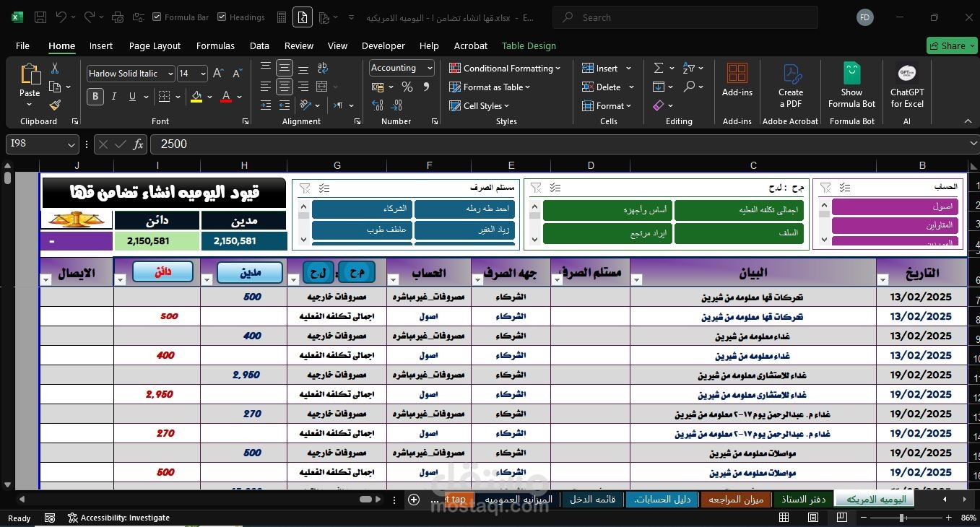The height and width of the screenshot is (527, 980).
Task: Click the Paste clipboard icon
Action: click(x=30, y=74)
